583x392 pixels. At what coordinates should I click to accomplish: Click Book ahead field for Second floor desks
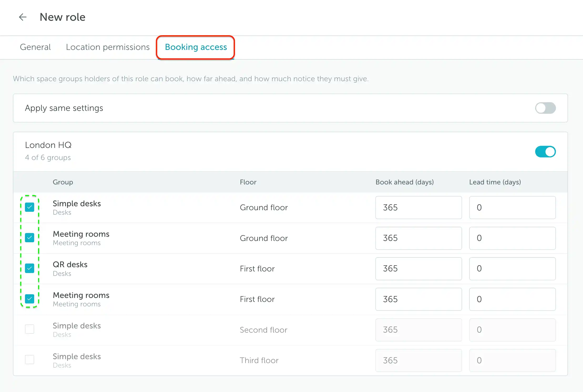[418, 330]
